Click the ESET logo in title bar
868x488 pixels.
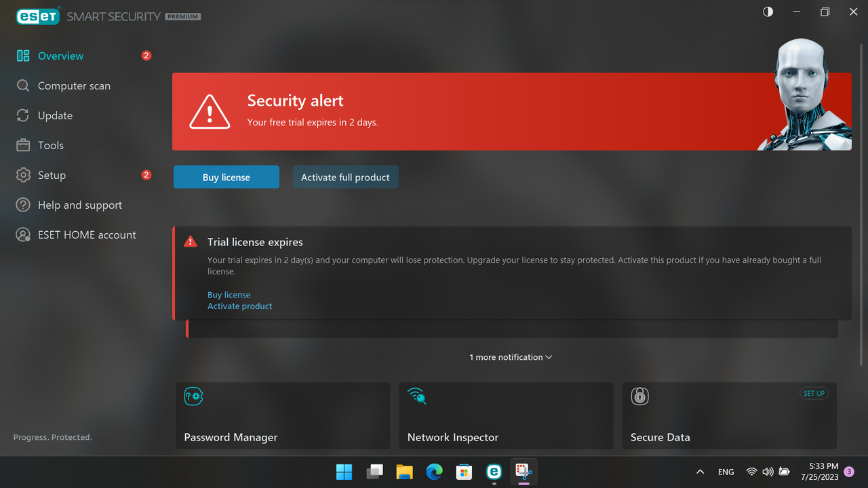click(39, 16)
